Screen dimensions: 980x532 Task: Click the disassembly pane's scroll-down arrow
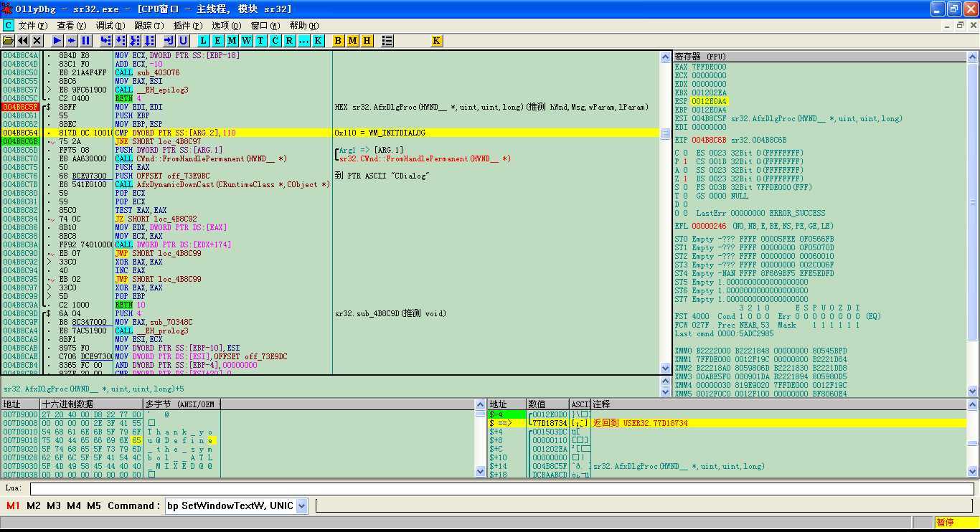point(666,368)
